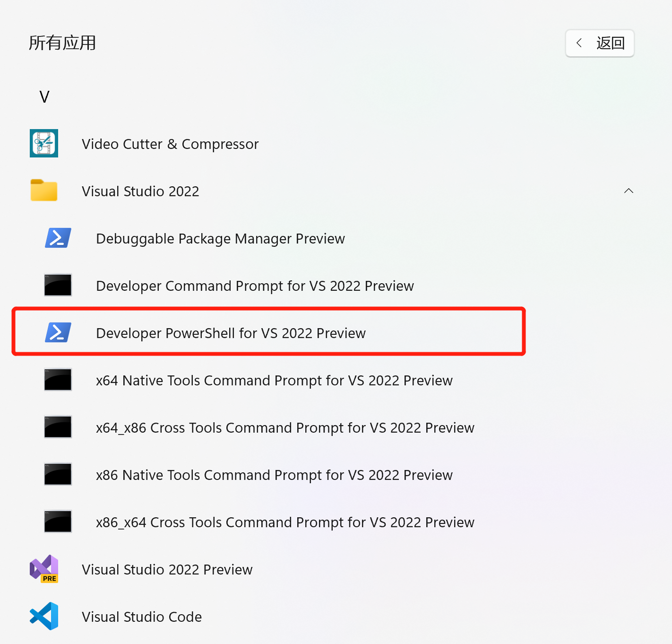Collapse the Visual Studio 2022 folder chevron
The width and height of the screenshot is (672, 644).
click(629, 191)
